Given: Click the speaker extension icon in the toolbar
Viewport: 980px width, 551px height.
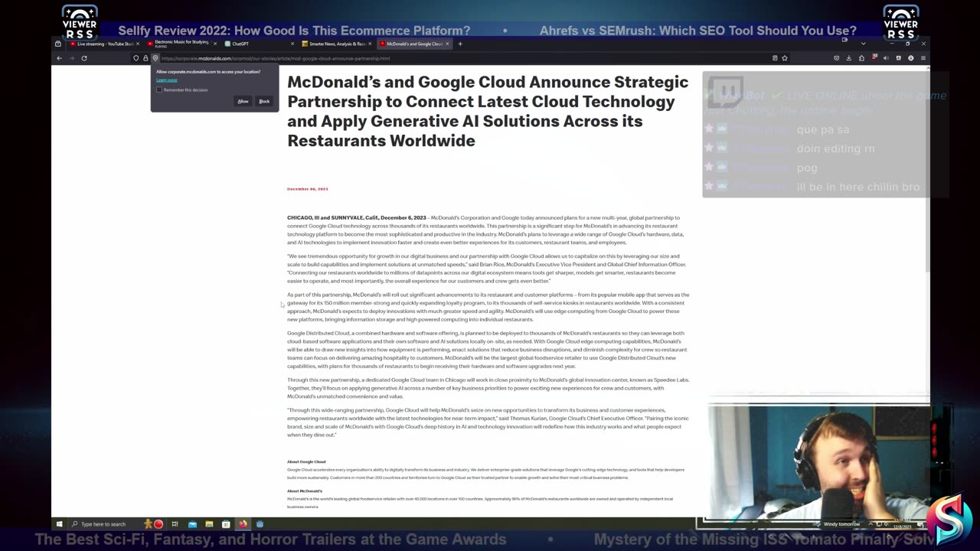Looking at the screenshot, I should point(886,58).
